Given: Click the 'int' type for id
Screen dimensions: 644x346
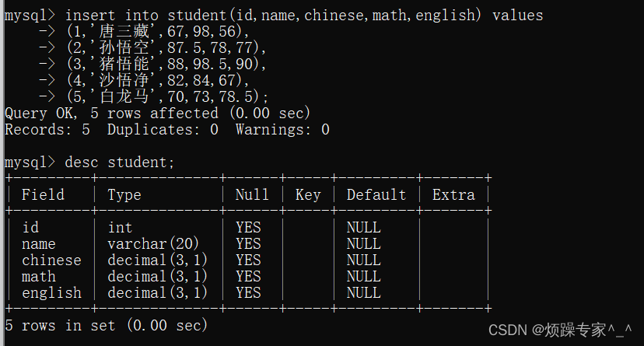Looking at the screenshot, I should 120,227.
